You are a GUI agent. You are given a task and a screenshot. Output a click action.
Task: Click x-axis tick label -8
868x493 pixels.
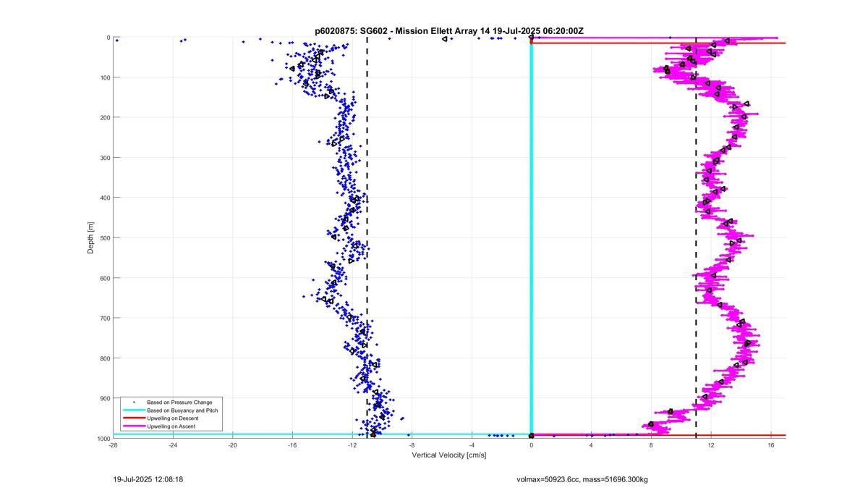(412, 445)
